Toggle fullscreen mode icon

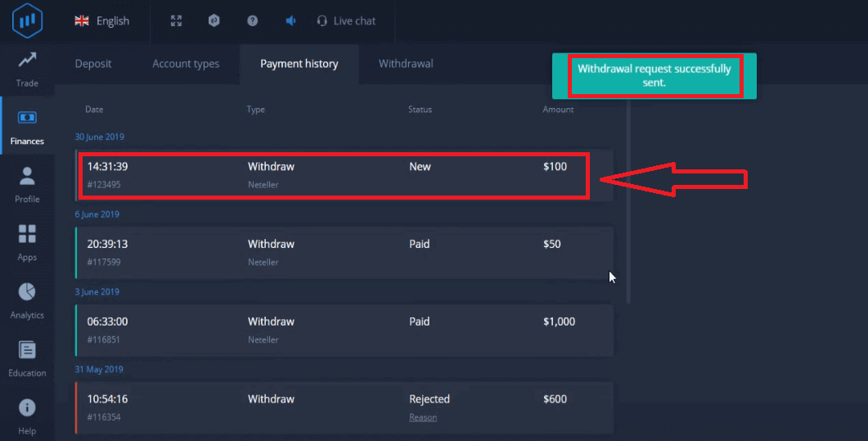(x=176, y=21)
